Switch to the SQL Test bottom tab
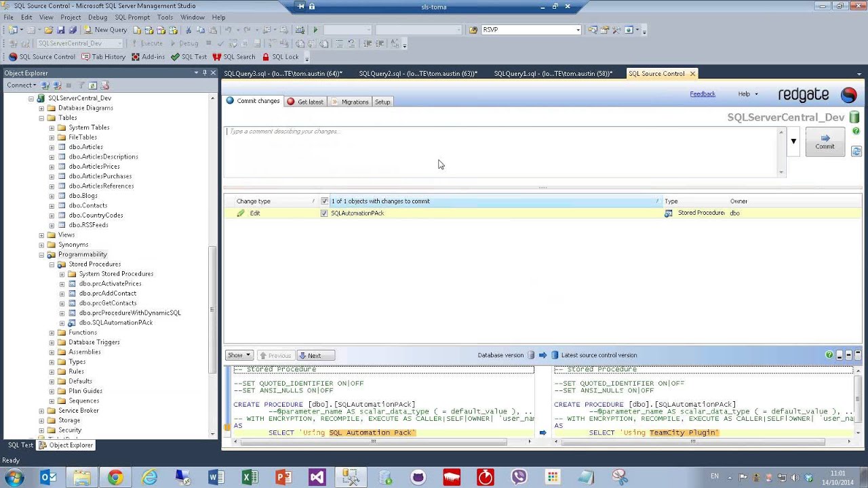 click(20, 445)
